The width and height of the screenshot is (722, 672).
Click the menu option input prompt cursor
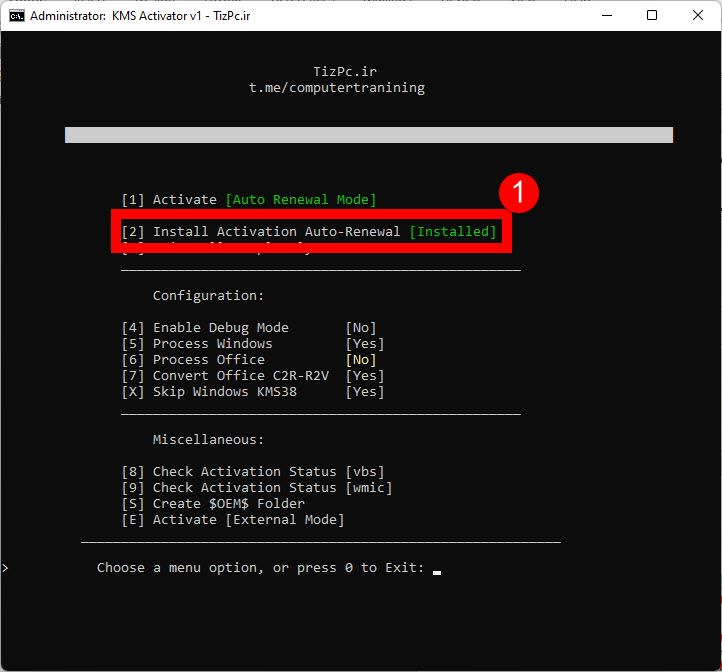coord(437,573)
